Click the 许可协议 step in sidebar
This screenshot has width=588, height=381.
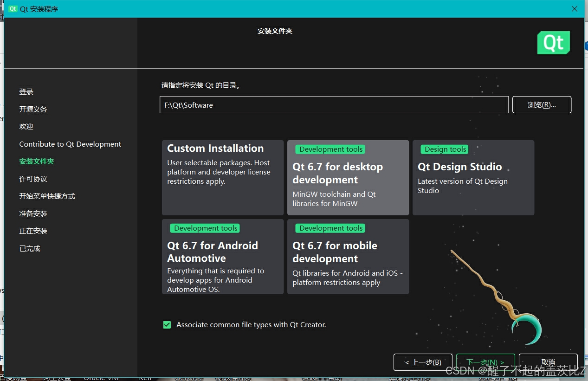(x=33, y=179)
